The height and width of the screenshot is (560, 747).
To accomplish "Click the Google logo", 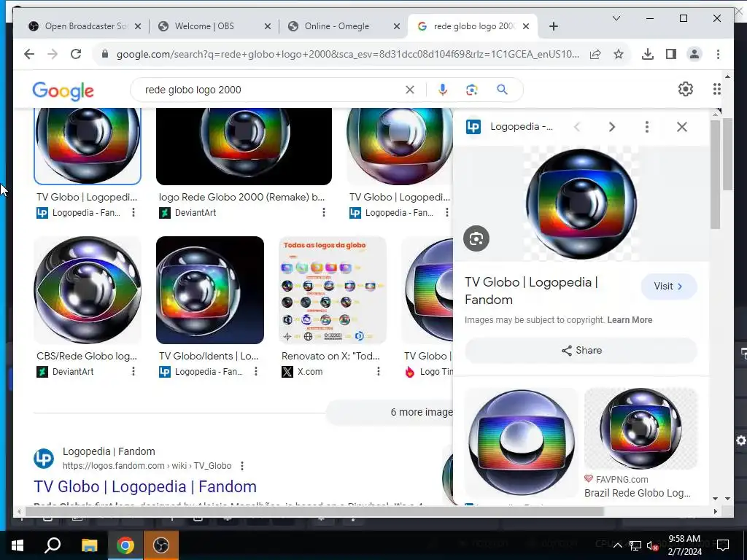I will 63,90.
